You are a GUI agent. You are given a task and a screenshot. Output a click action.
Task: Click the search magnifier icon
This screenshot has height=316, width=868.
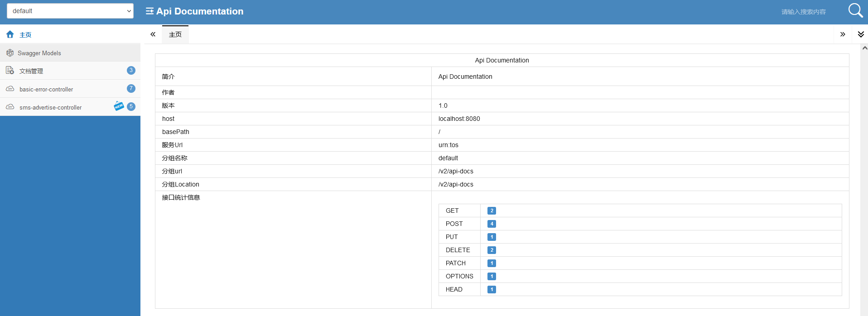855,10
